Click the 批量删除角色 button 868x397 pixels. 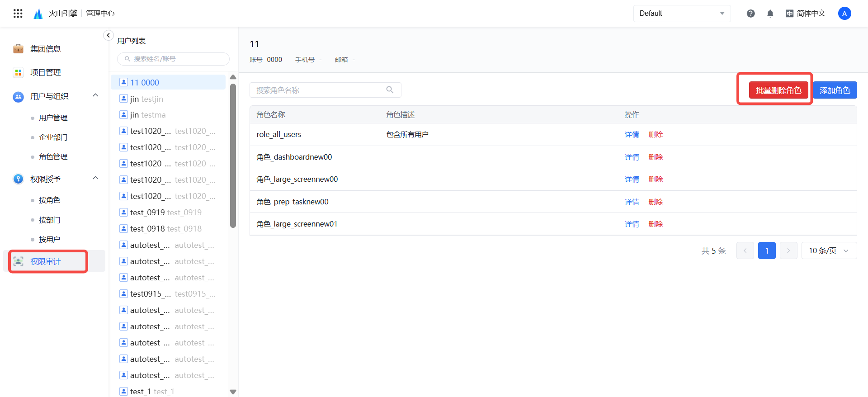[778, 90]
